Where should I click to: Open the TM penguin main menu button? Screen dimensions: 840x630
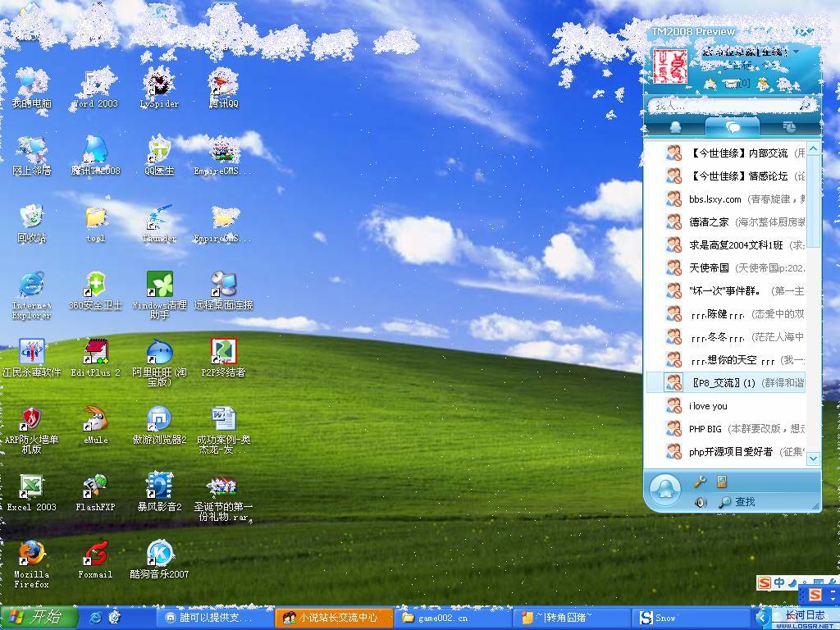click(664, 490)
